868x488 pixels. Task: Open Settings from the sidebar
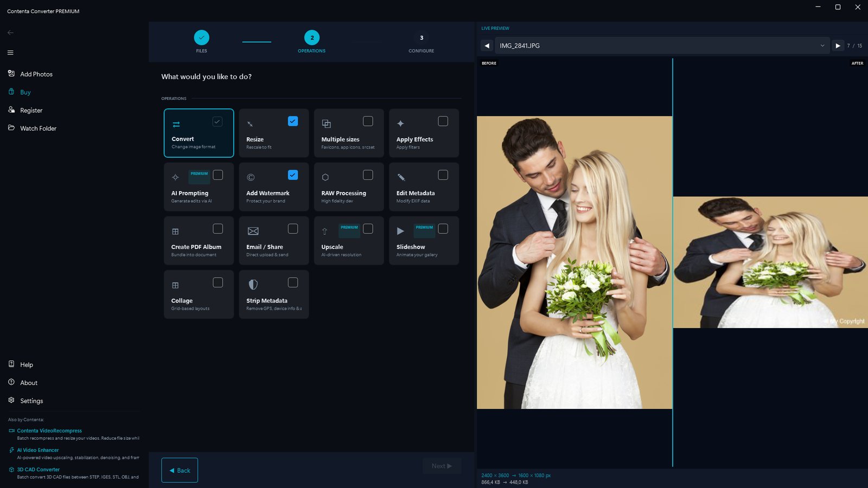(x=31, y=401)
